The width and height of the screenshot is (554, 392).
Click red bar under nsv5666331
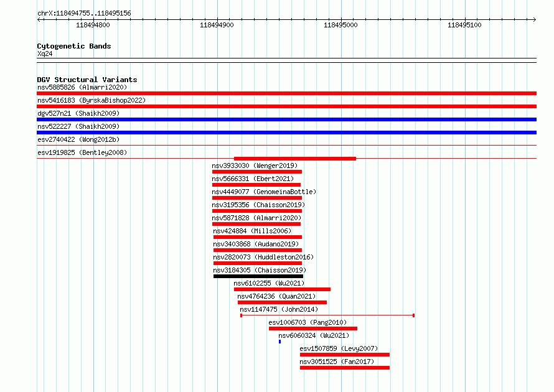[256, 185]
